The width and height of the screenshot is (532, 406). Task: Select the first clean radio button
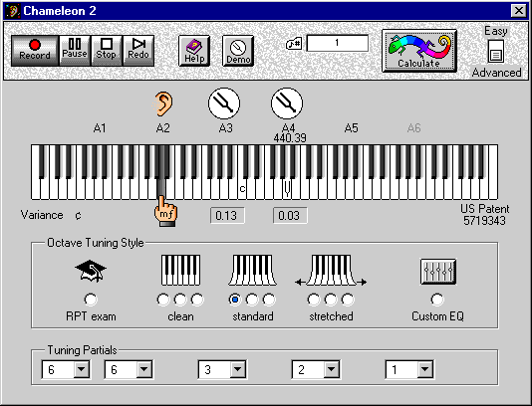(x=163, y=300)
